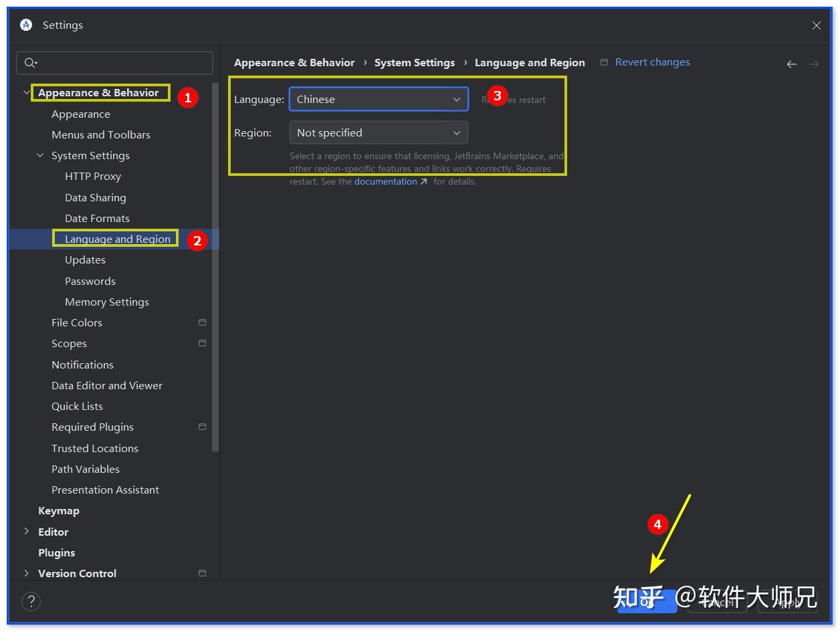Viewport: 840px width, 632px height.
Task: Click the project-level icon next to Scopes
Action: pos(202,343)
